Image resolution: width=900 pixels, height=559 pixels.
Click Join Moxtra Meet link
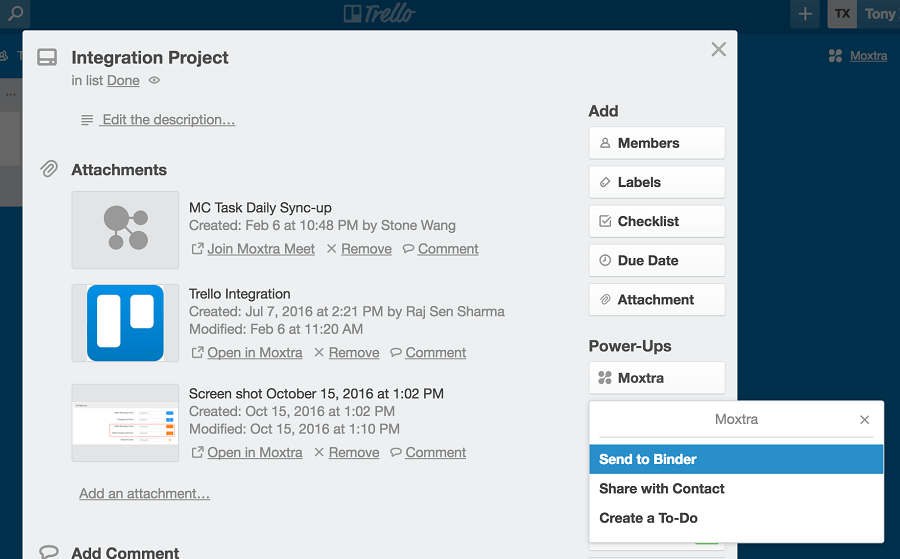coord(261,249)
